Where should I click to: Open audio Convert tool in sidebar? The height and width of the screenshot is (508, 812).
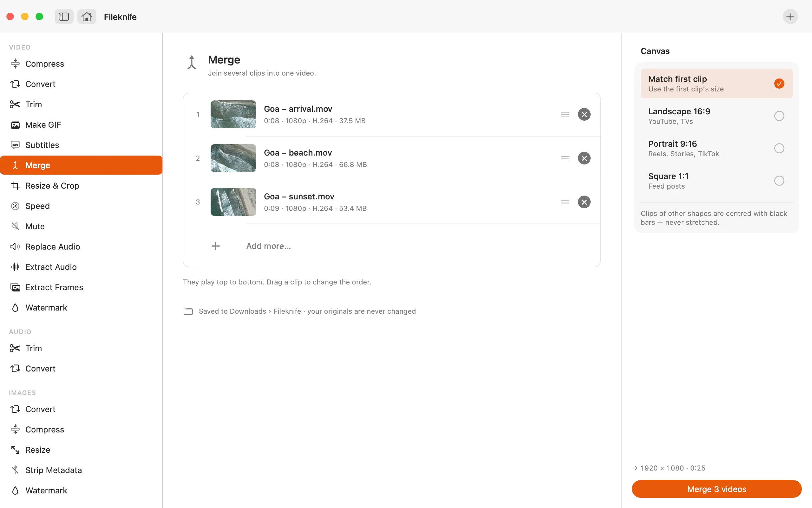(x=81, y=369)
